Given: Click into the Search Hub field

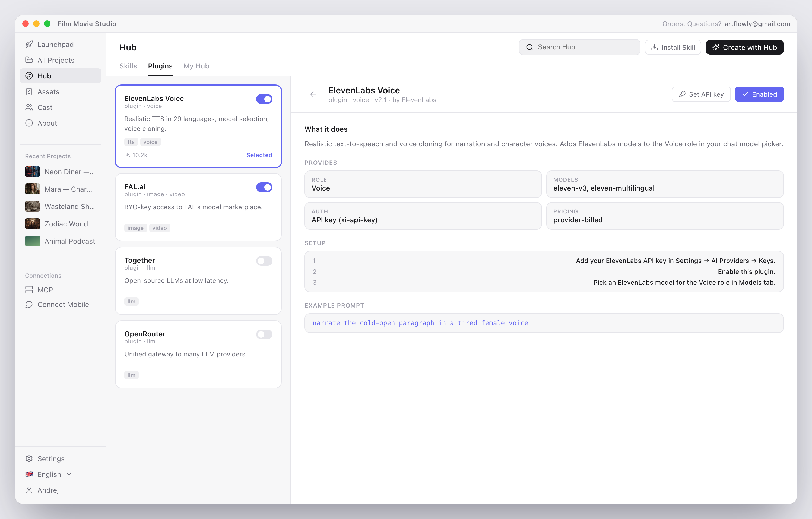Looking at the screenshot, I should pos(579,47).
